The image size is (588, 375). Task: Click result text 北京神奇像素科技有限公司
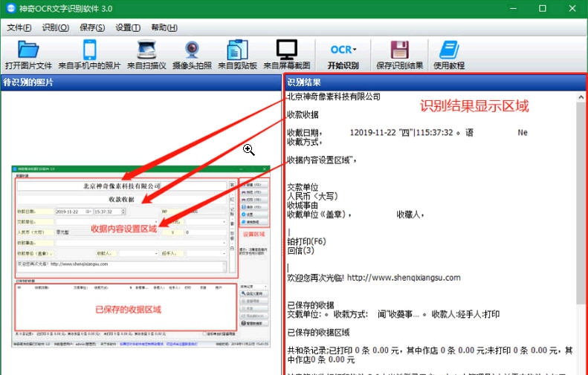click(x=334, y=97)
